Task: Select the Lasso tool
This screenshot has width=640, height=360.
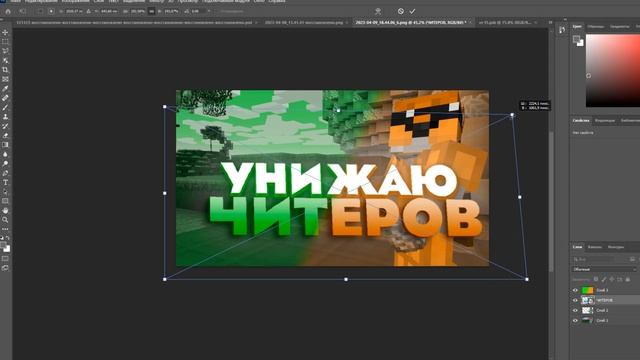Action: pyautogui.click(x=5, y=51)
